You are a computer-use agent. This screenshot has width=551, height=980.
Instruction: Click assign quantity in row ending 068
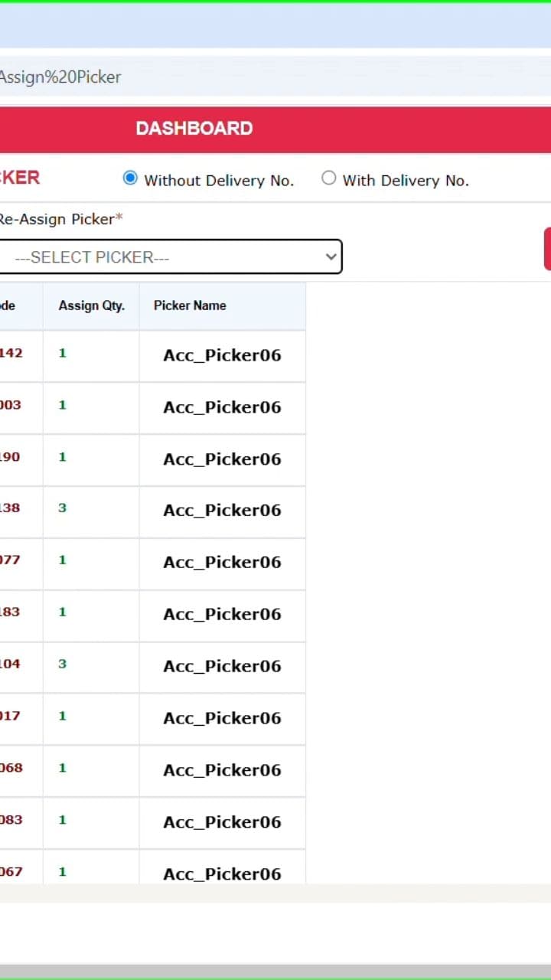[63, 768]
